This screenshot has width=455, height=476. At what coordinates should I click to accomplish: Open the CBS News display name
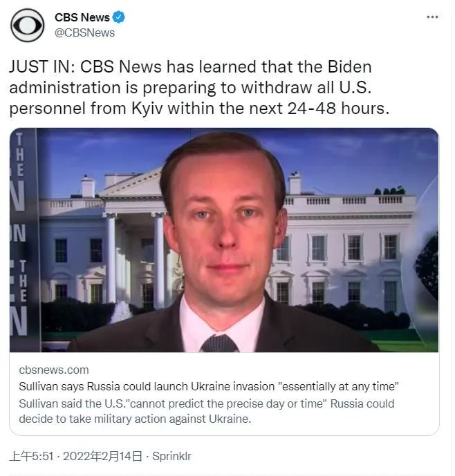(x=82, y=17)
